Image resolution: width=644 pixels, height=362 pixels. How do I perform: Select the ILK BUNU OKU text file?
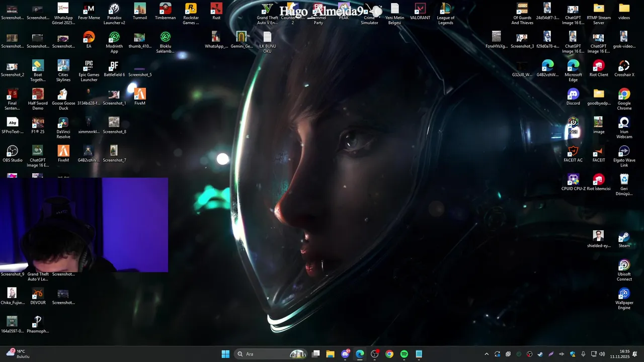[267, 42]
